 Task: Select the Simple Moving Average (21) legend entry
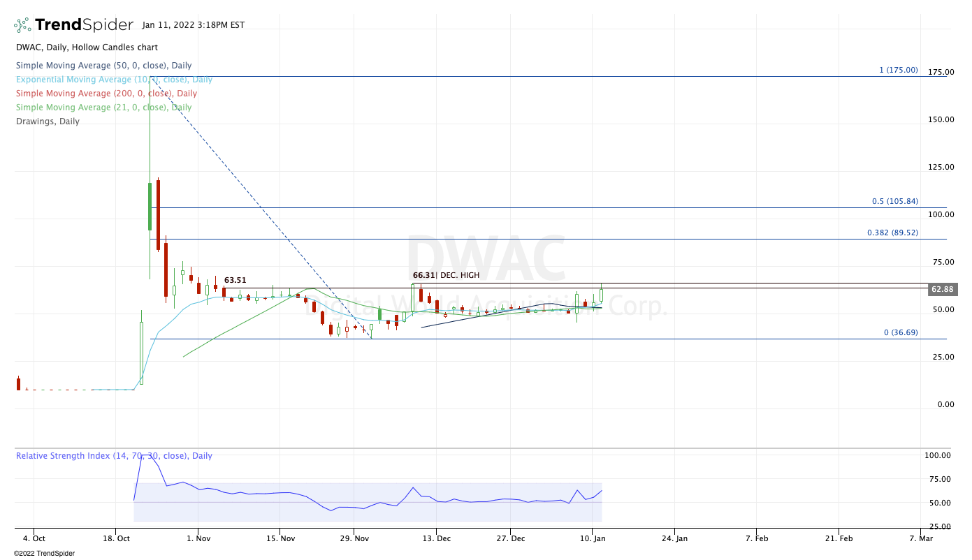(104, 108)
